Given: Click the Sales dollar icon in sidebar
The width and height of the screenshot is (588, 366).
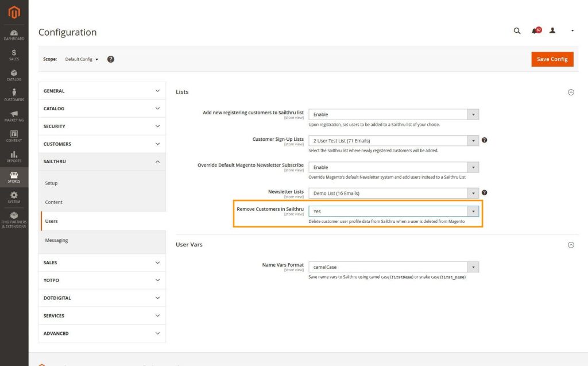Looking at the screenshot, I should pos(14,55).
